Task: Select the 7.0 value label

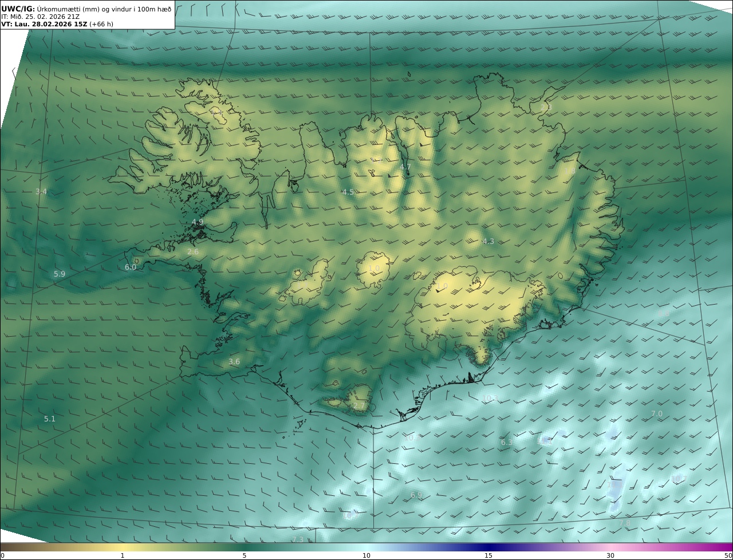Action: tap(657, 414)
